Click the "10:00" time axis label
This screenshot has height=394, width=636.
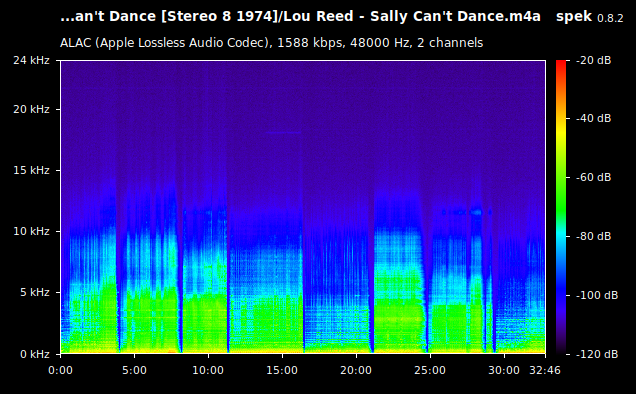pyautogui.click(x=208, y=370)
